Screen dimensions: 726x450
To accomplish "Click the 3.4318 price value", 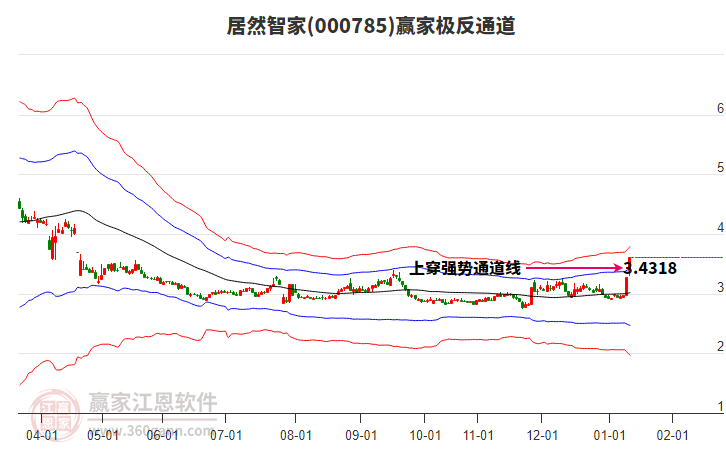I will click(x=651, y=268).
